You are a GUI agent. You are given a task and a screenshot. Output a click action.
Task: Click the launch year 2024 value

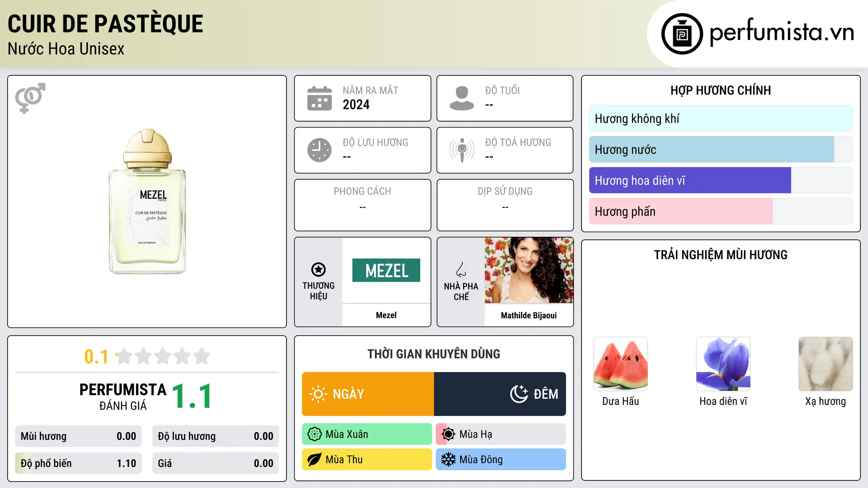pos(356,105)
